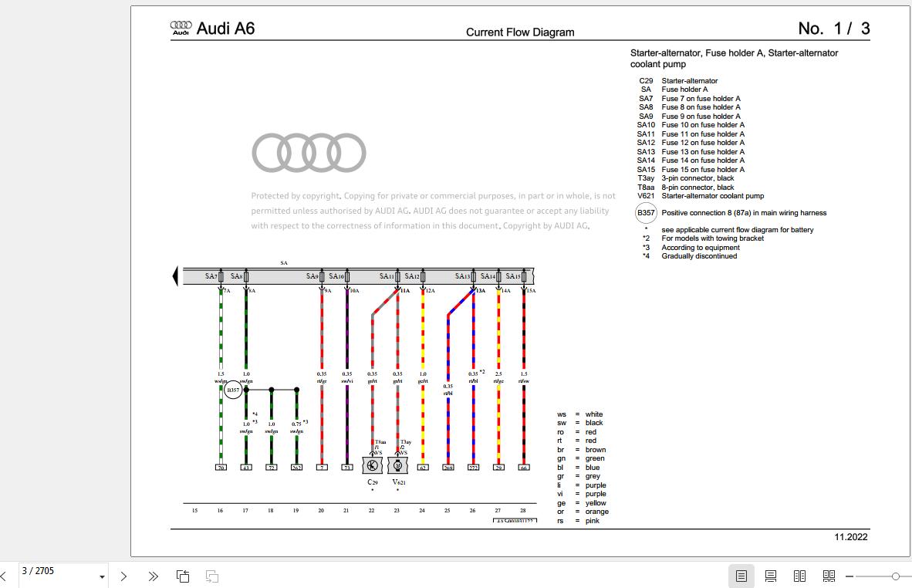Click the date '11.2022' at the page bottom

click(x=851, y=537)
